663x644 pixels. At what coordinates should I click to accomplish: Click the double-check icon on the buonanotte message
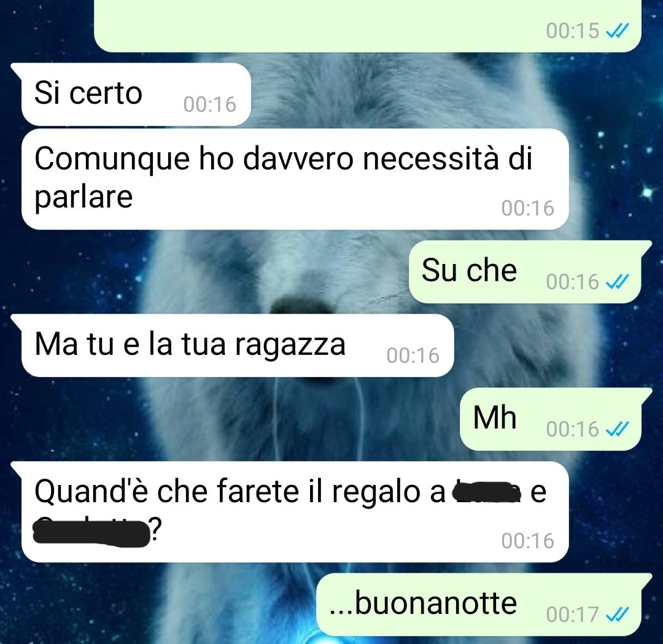pos(618,614)
